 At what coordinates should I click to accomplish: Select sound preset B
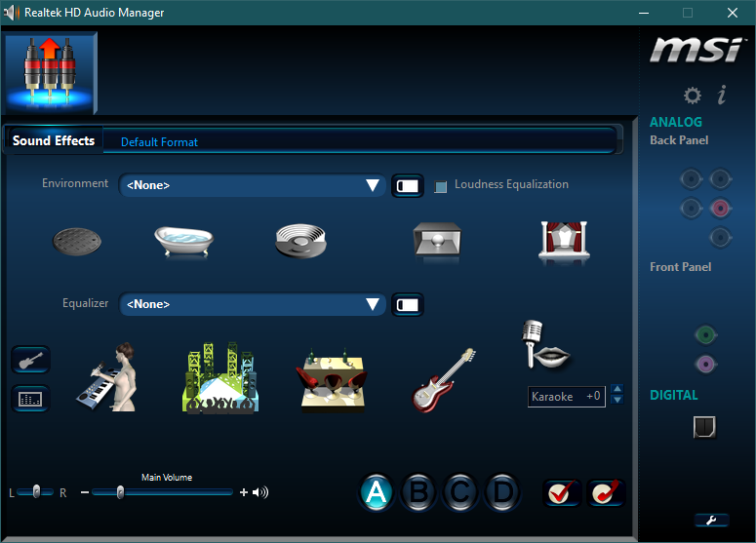pyautogui.click(x=418, y=492)
